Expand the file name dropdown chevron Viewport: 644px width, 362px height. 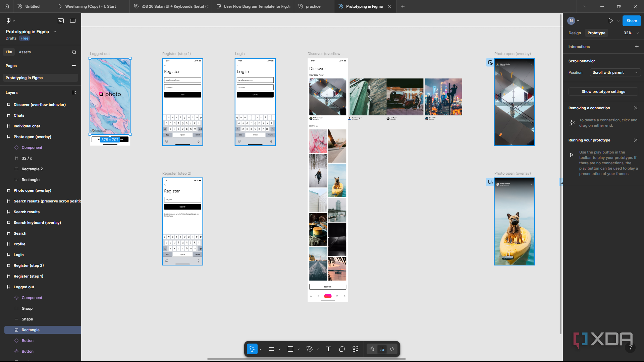pyautogui.click(x=55, y=32)
